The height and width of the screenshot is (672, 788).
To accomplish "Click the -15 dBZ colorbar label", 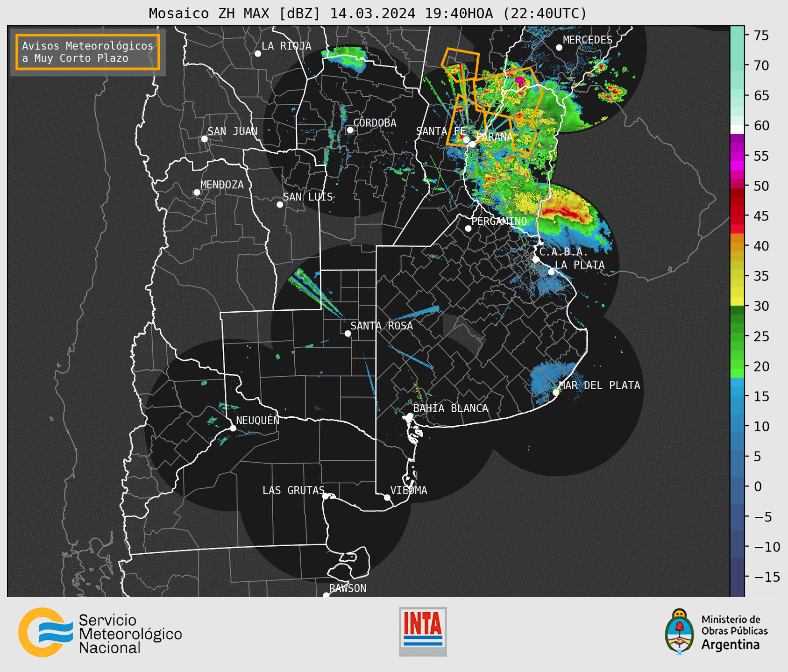I will tap(767, 577).
